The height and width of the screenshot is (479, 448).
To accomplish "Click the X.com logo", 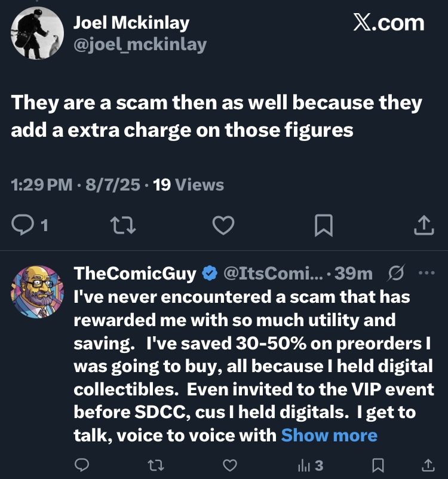I will pyautogui.click(x=389, y=23).
